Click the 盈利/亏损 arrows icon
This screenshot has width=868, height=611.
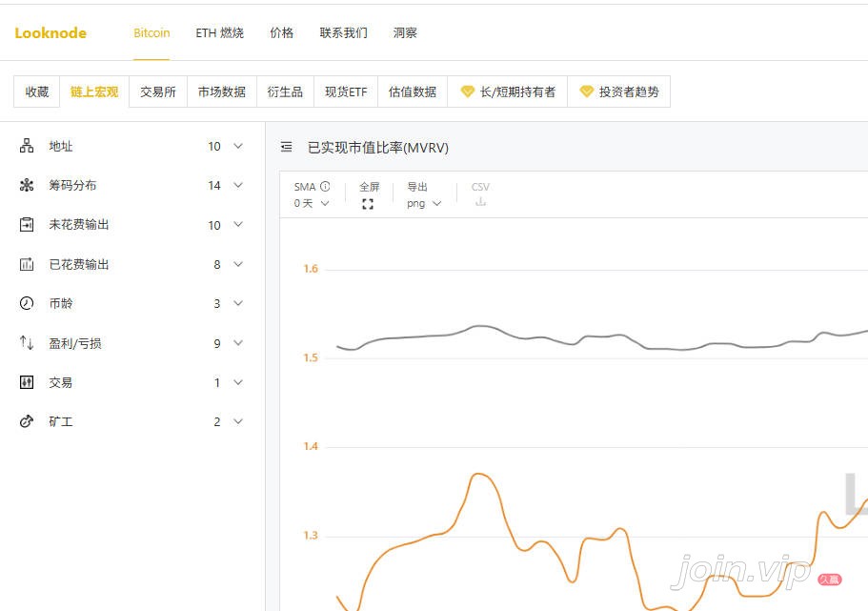[27, 343]
